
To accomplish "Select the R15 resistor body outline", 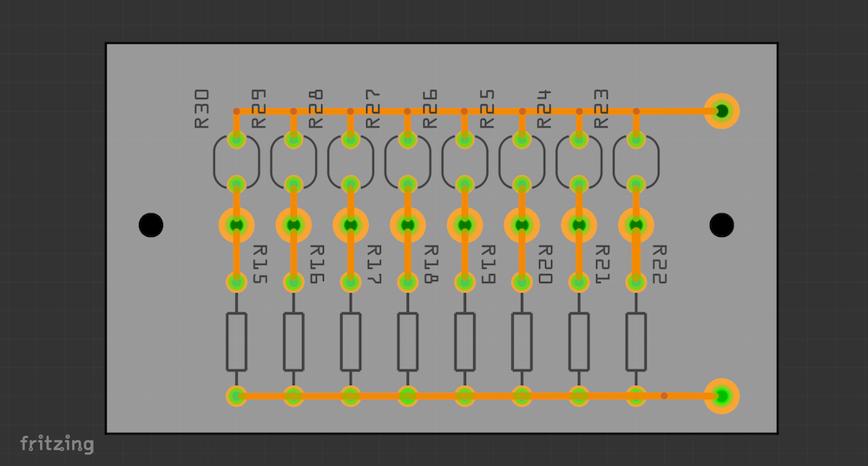I will pyautogui.click(x=236, y=342).
